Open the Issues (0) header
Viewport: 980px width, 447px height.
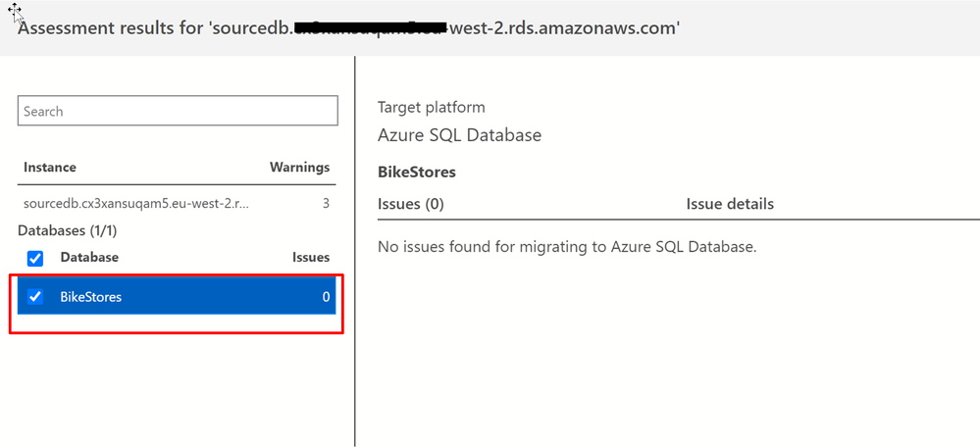point(411,205)
